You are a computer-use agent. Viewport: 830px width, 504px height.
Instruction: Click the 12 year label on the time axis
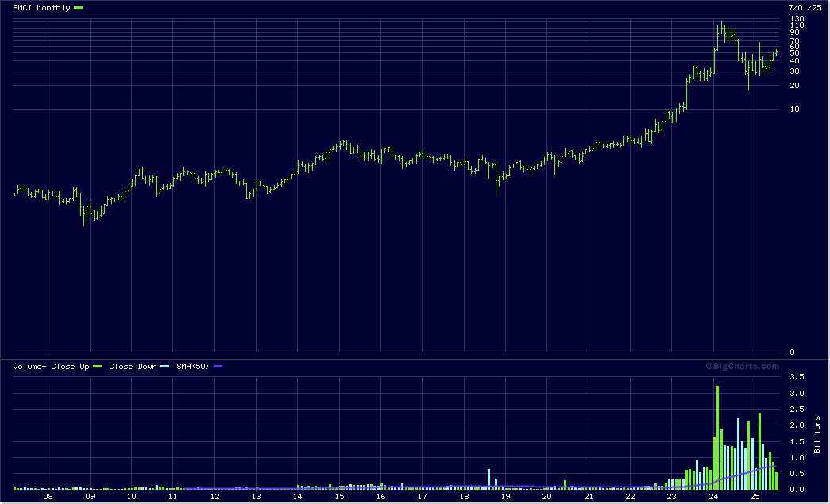215,497
